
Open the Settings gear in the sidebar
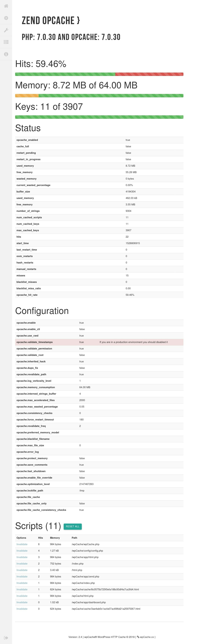tap(6, 18)
